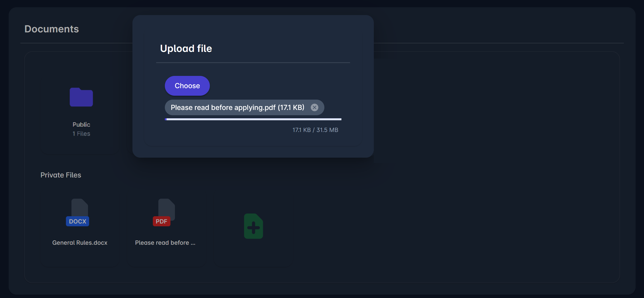Click the Upload file dialog title
Viewport: 644px width, 298px height.
186,49
